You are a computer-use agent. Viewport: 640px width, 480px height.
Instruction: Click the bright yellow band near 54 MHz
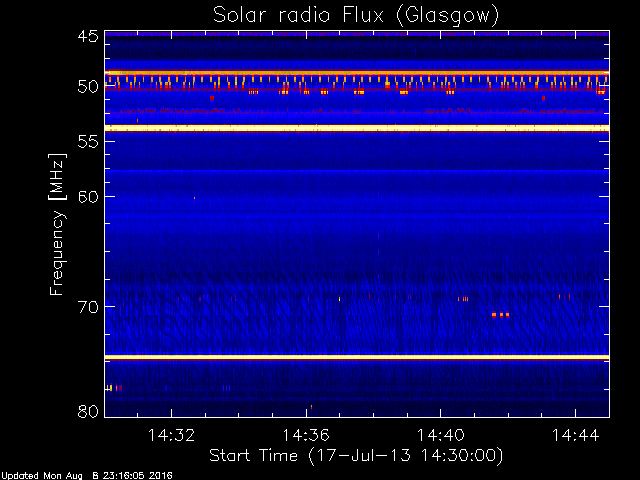(x=357, y=129)
